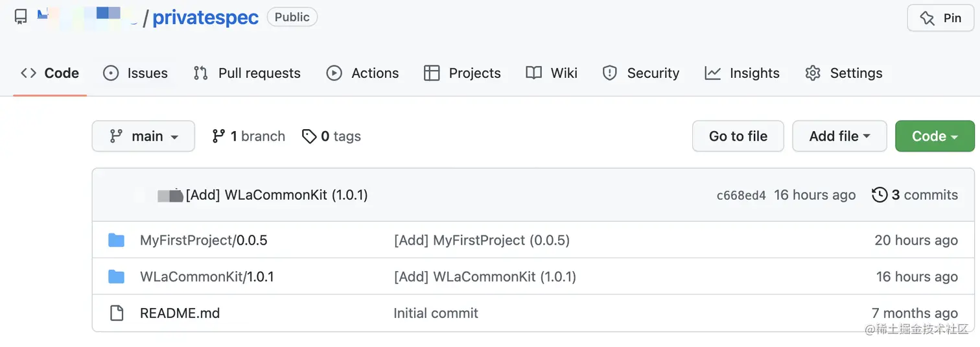
Task: Open the main branch selector dropdown
Action: coord(143,136)
